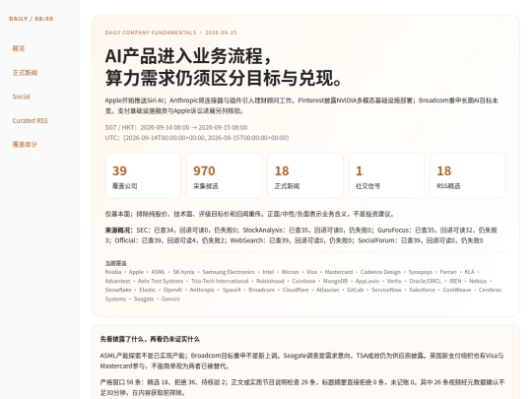The width and height of the screenshot is (532, 399).
Task: Click the heading 先看披露了什么，再看仍未证实什么
Action: 150,339
